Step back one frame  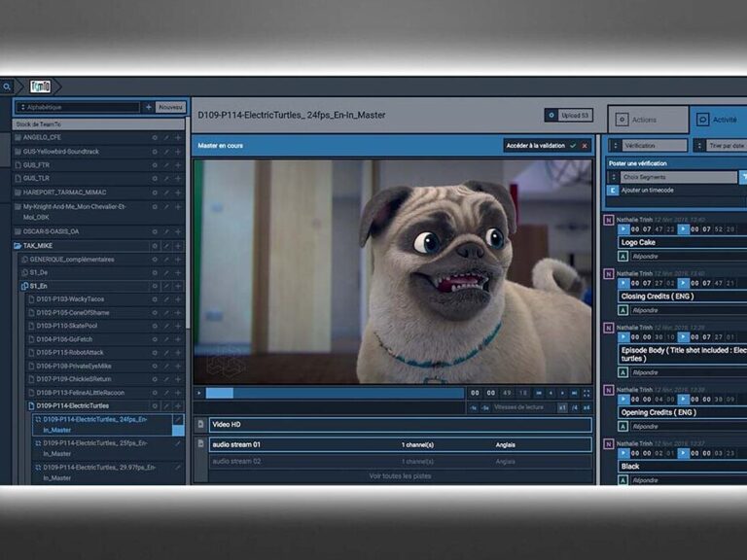coord(551,394)
